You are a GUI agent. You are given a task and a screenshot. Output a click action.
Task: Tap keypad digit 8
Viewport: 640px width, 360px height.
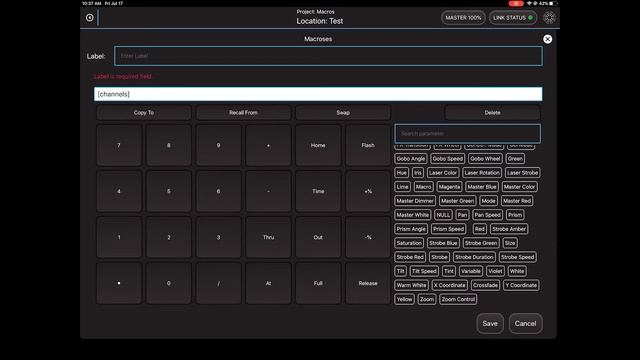click(x=169, y=145)
